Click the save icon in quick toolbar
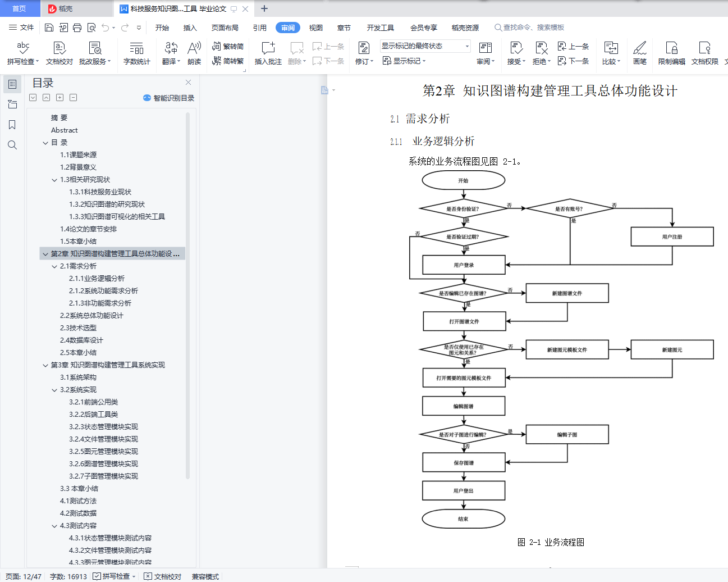This screenshot has width=728, height=582. click(49, 28)
